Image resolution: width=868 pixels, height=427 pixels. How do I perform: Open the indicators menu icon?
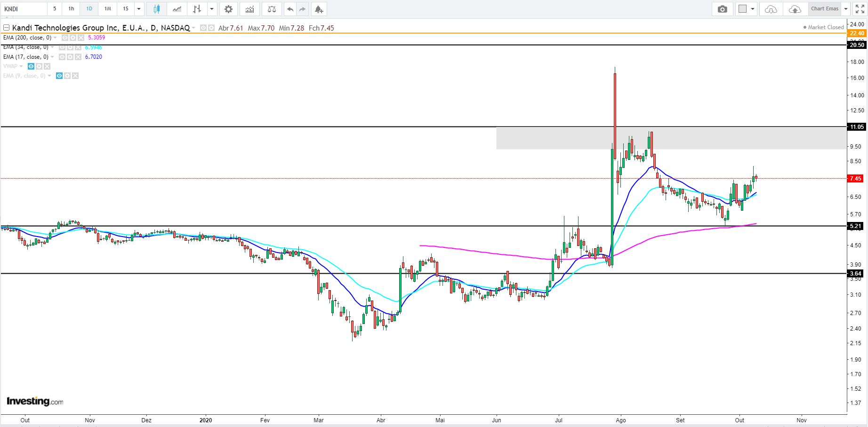[250, 9]
